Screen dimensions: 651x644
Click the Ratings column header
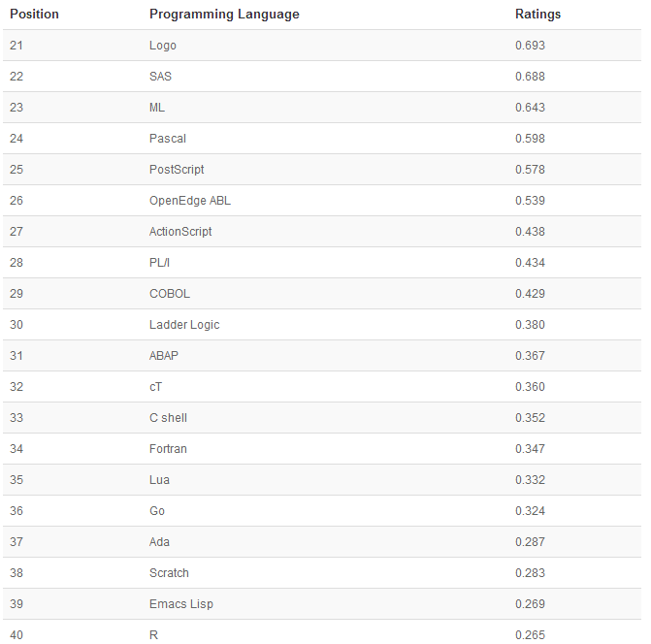537,15
